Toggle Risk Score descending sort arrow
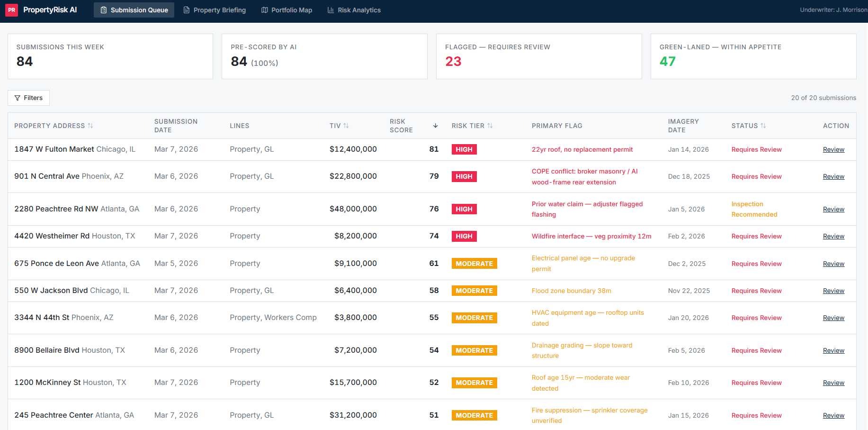868x430 pixels. pos(436,126)
